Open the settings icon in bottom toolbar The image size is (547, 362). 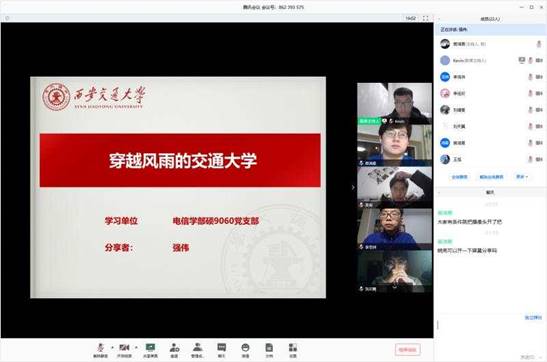(293, 350)
